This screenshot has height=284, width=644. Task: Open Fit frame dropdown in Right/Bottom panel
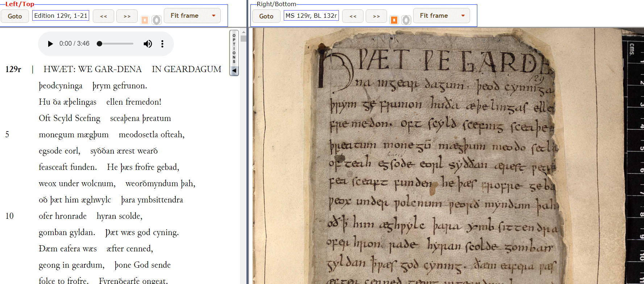click(x=463, y=16)
